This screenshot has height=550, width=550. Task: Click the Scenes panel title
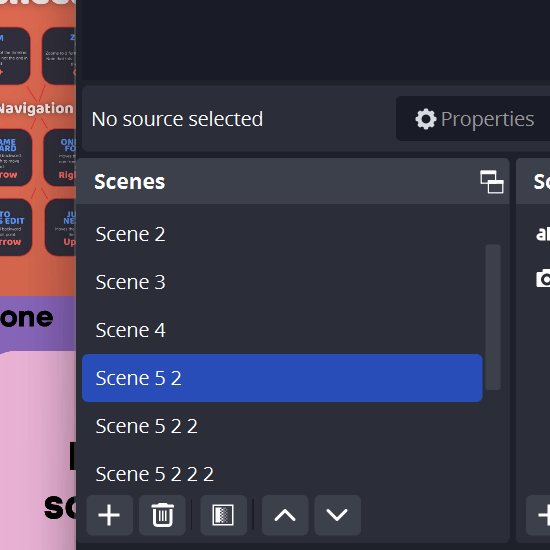coord(129,182)
